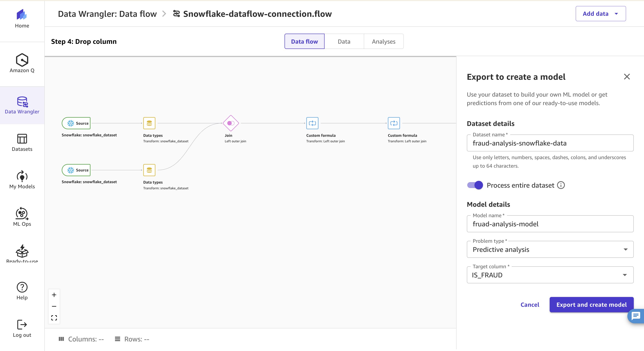644x351 pixels.
Task: Open ML Ops in the sidebar
Action: [x=22, y=217]
